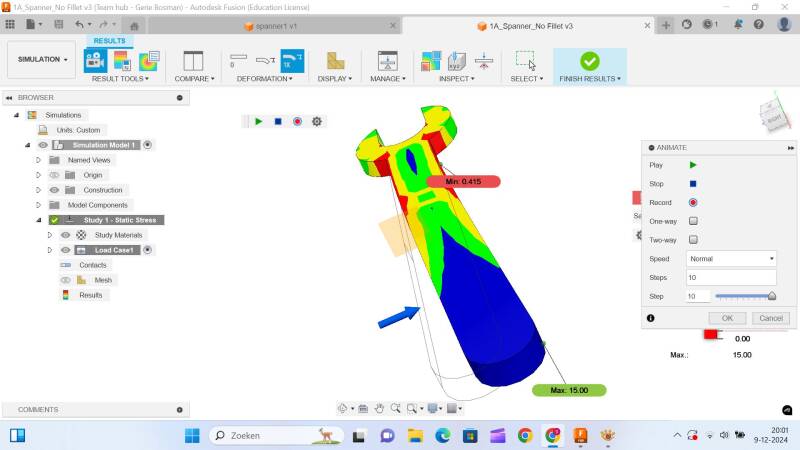The height and width of the screenshot is (450, 800).
Task: Click the point probe Inspect icon
Action: 457,61
